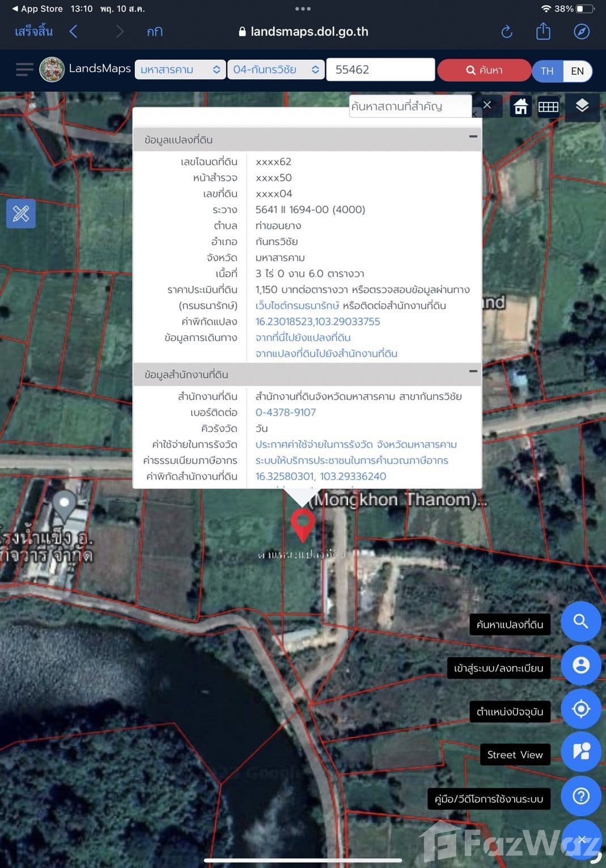Open Street View round icon
The height and width of the screenshot is (868, 606).
580,752
